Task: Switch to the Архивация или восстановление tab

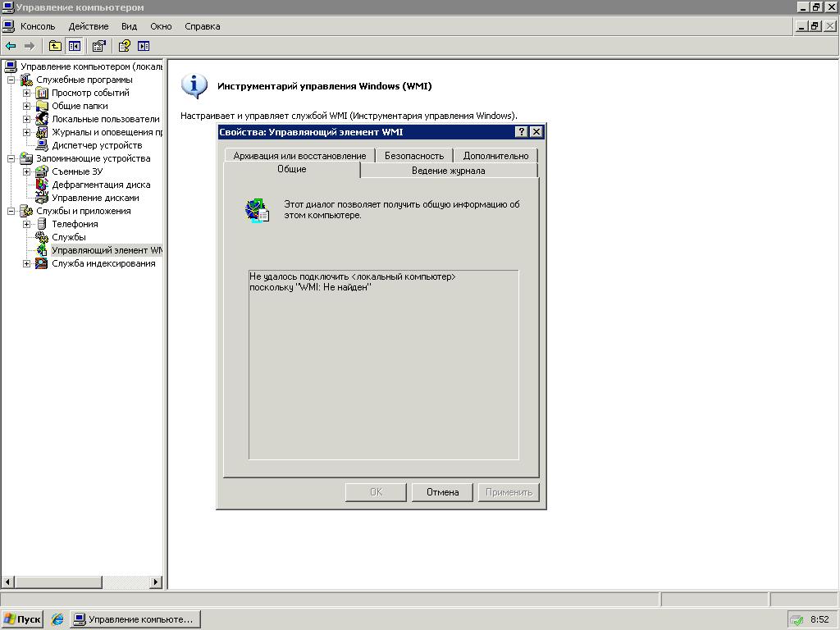Action: tap(299, 156)
